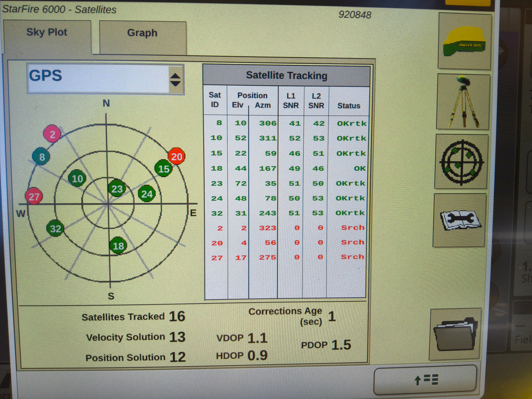532x399 pixels.
Task: Click the Srch status for satellite 27
Action: 352,257
